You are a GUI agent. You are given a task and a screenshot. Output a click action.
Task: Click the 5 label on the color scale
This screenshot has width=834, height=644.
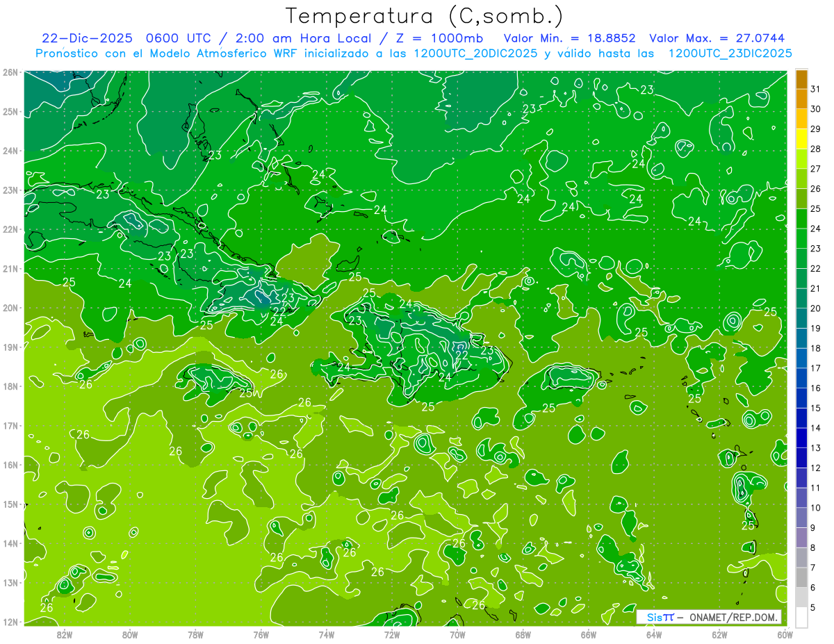click(814, 607)
